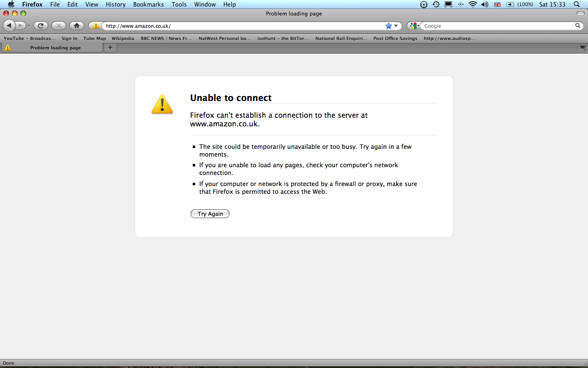Click the Unable to connect heading

click(x=231, y=98)
